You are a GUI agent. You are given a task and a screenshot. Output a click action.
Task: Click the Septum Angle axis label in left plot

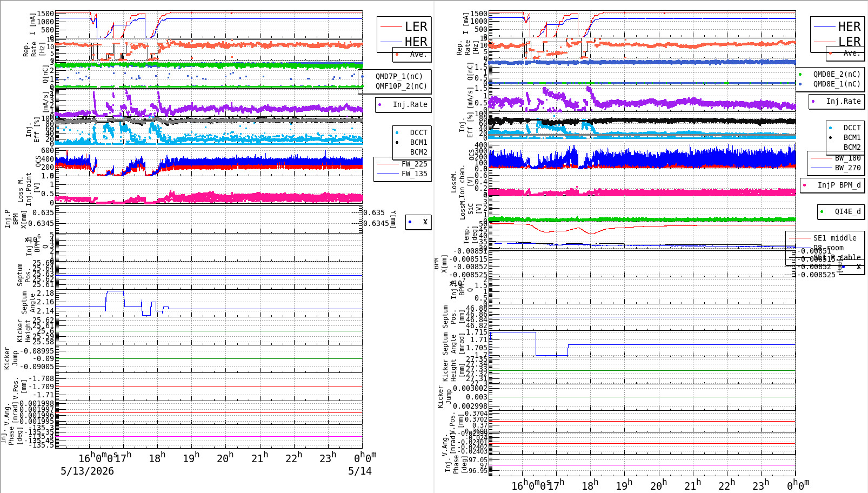coord(28,303)
